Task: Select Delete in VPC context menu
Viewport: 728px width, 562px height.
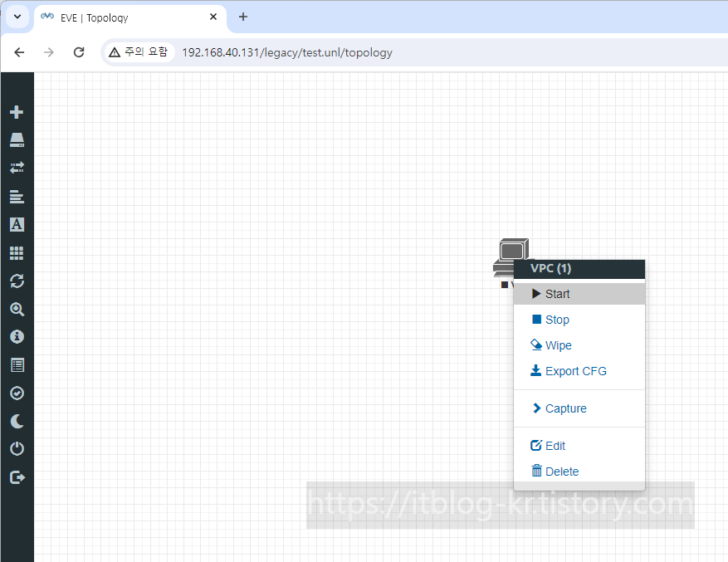Action: (x=579, y=472)
